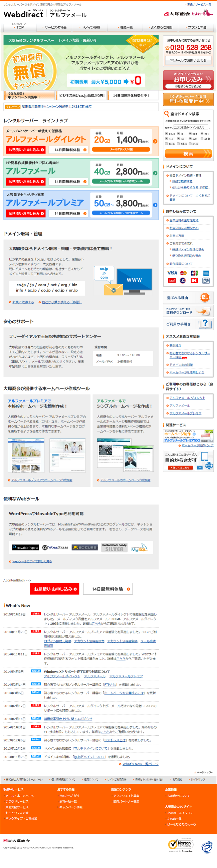Select the ビジネス向けco.jp取得が0円 banner tab

[x=82, y=96]
